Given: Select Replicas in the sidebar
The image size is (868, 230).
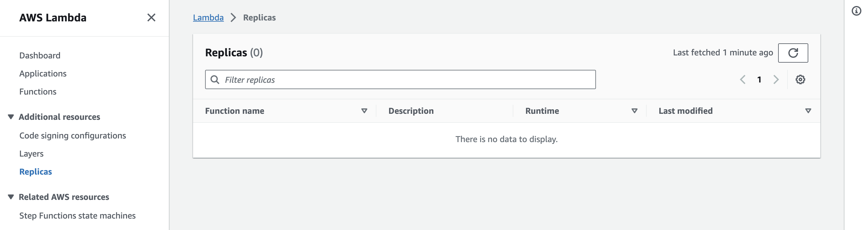Looking at the screenshot, I should click(35, 172).
